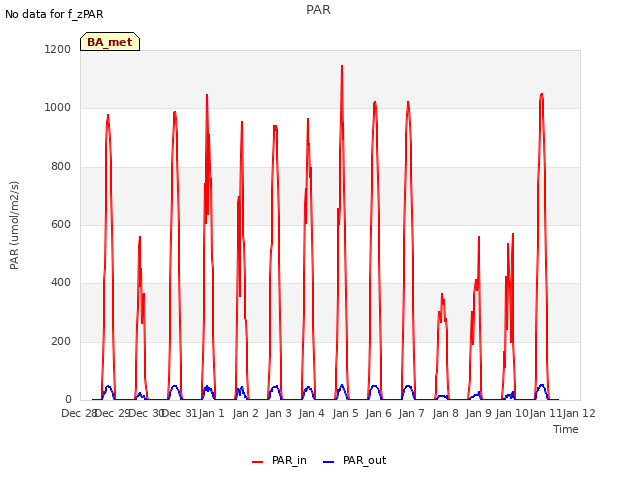Click the PAR_in peak on Jan 7
Viewport: 640px width, 480px height.
coord(408,102)
